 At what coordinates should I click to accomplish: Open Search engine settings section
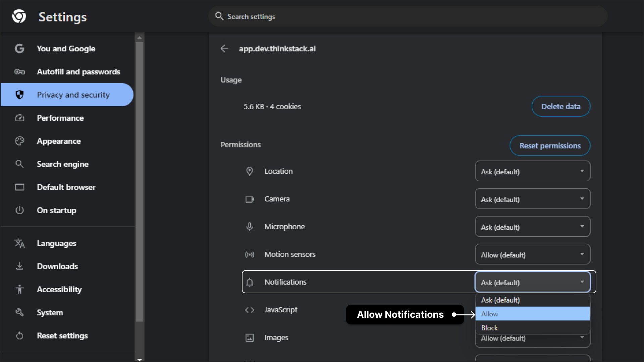pyautogui.click(x=67, y=164)
